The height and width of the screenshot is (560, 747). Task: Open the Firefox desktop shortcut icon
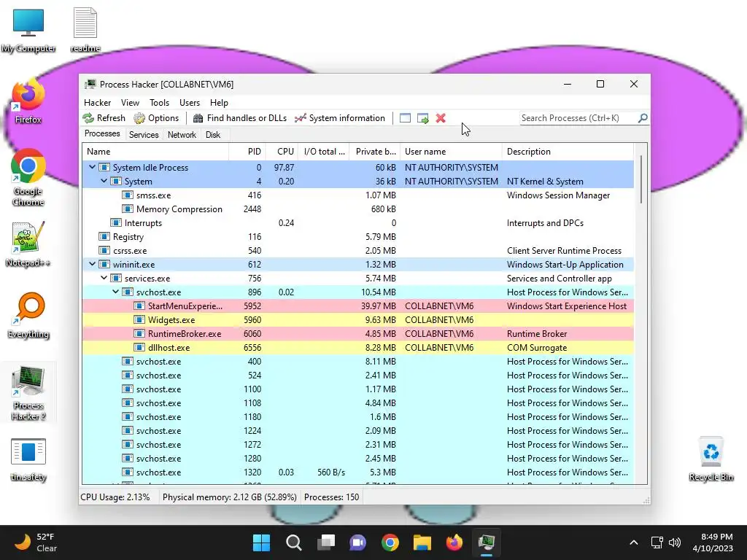[x=28, y=101]
